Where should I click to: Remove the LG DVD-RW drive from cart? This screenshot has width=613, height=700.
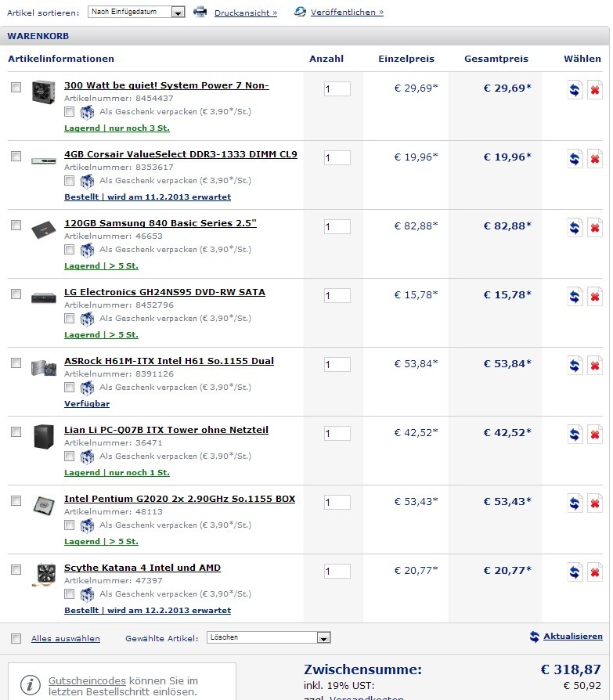pos(595,297)
